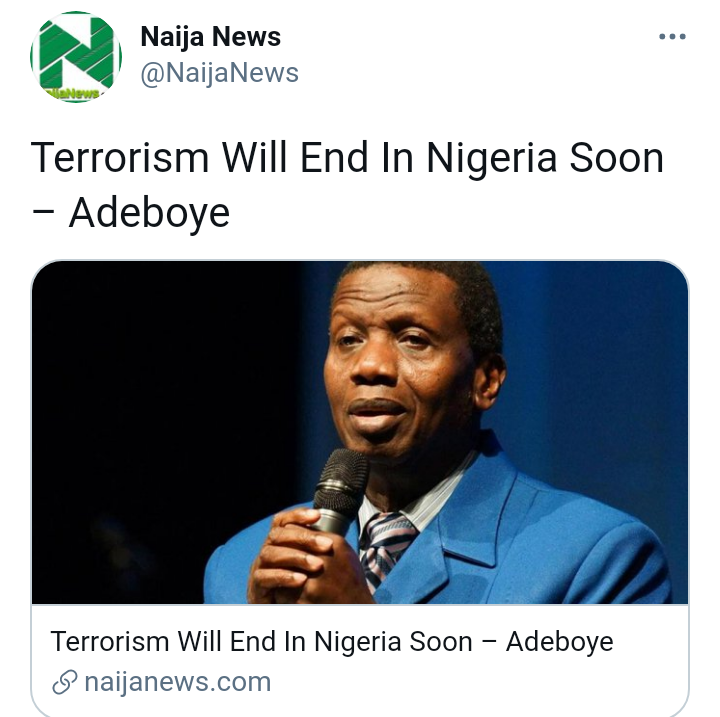Open the @NaijaNews handle profile
Image resolution: width=720 pixels, height=717 pixels.
[219, 73]
